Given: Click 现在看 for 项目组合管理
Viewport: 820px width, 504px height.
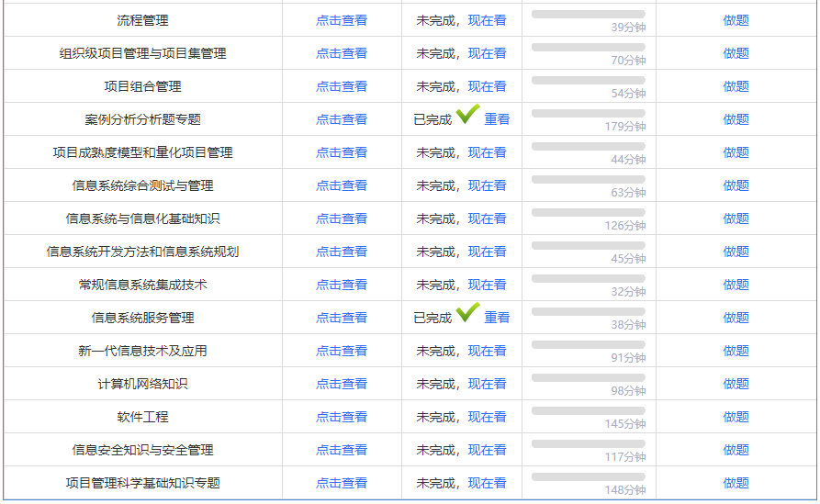Looking at the screenshot, I should [x=487, y=86].
